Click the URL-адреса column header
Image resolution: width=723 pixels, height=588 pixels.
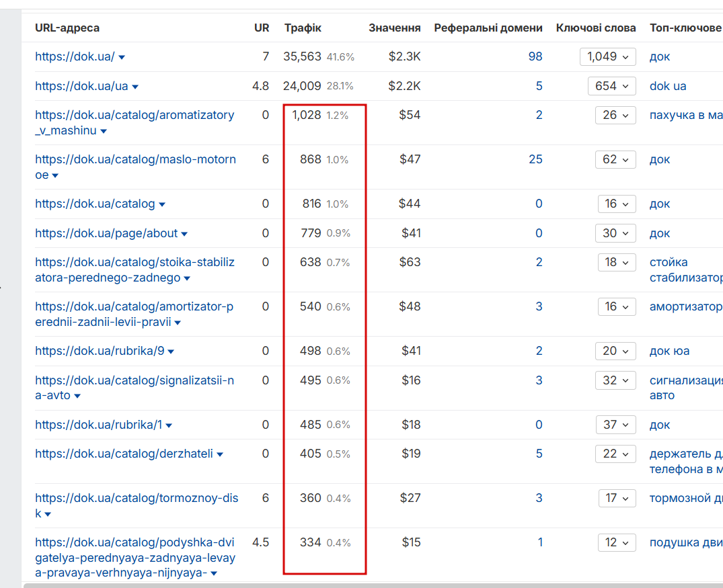(x=67, y=28)
